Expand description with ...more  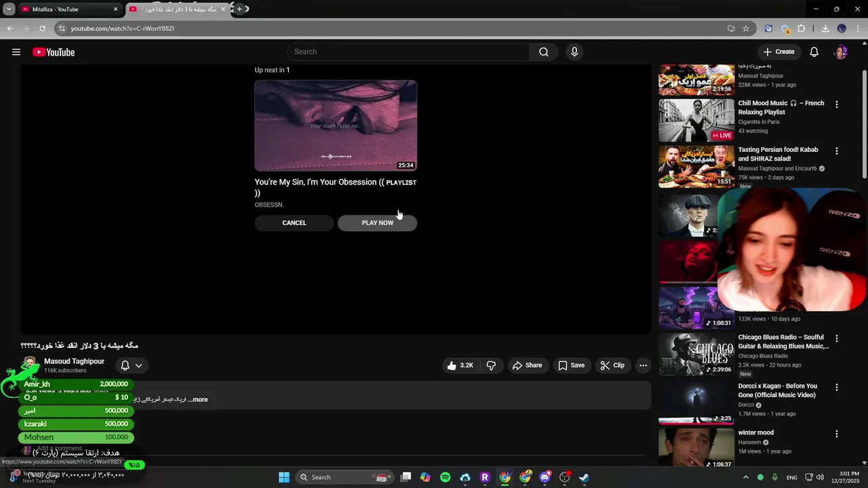[x=197, y=400]
